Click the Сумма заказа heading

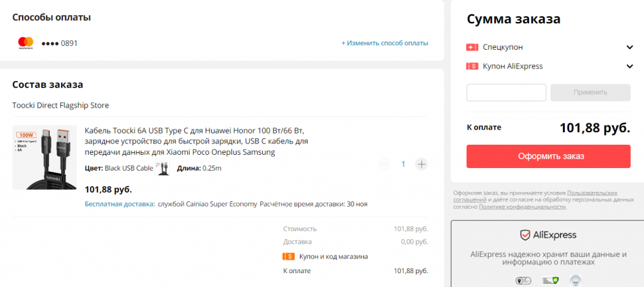click(x=513, y=19)
